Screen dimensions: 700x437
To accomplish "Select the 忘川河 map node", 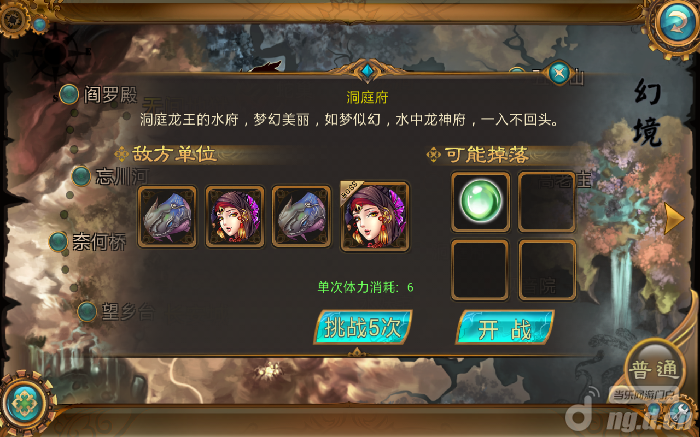I will pyautogui.click(x=110, y=176).
